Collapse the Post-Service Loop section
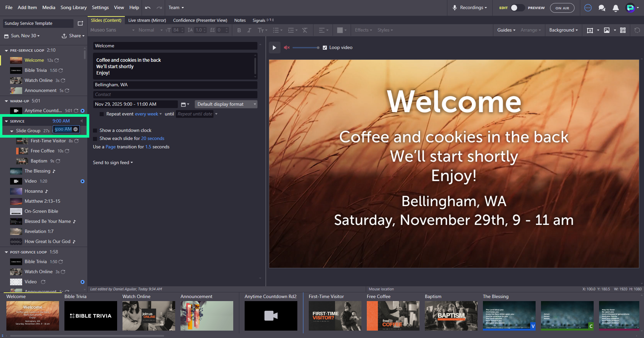The height and width of the screenshot is (338, 644). (6, 252)
